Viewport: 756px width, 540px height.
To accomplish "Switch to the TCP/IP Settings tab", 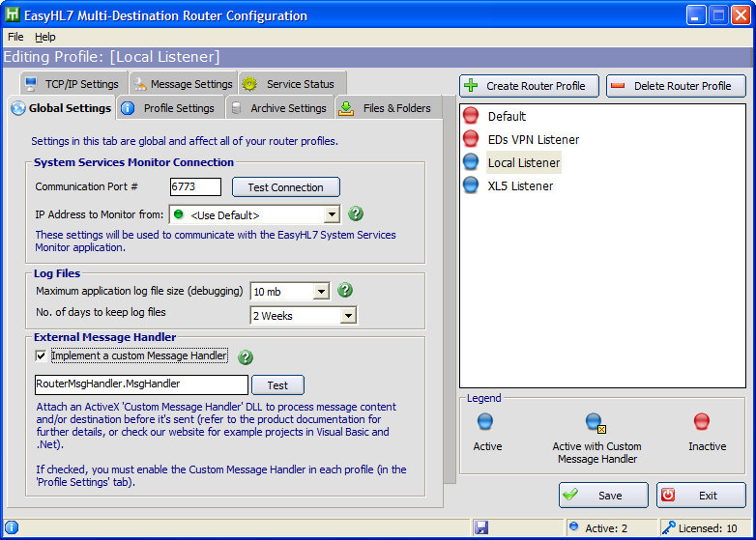I will tap(73, 84).
